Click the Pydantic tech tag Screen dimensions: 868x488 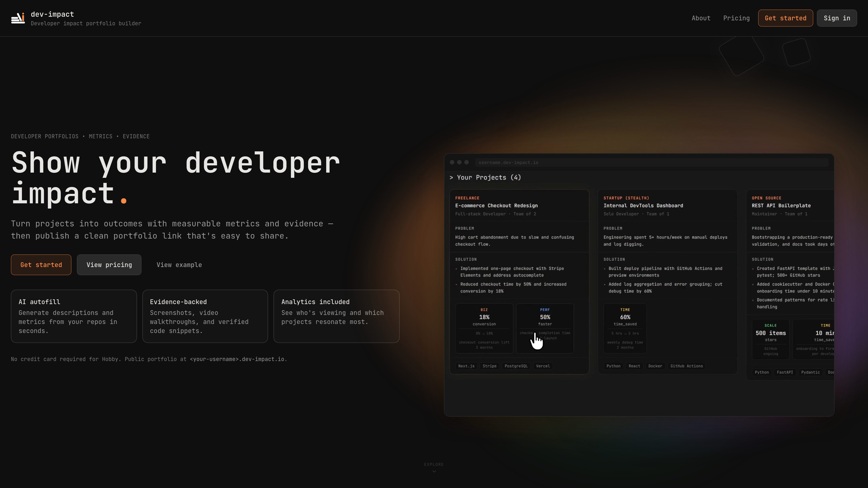[810, 372]
